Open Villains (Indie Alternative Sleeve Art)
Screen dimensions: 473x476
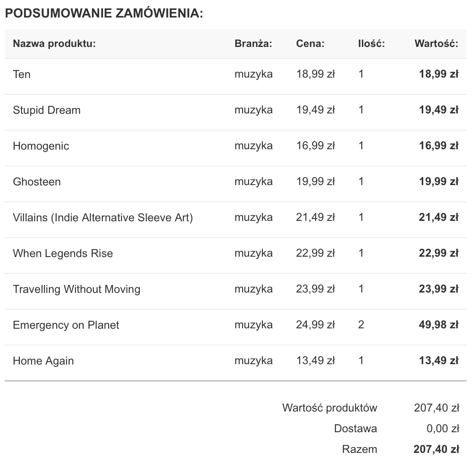tap(103, 218)
